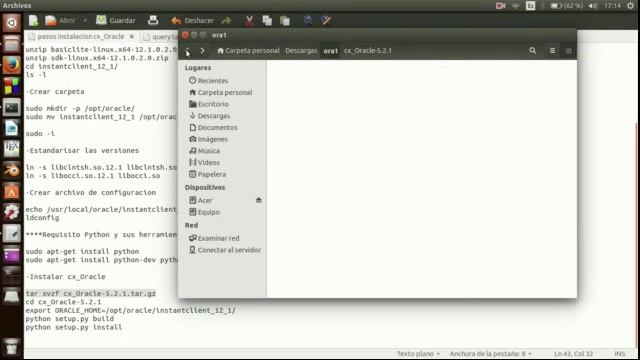Open the system gear menu in top bar
The image size is (640, 360).
pos(631,6)
